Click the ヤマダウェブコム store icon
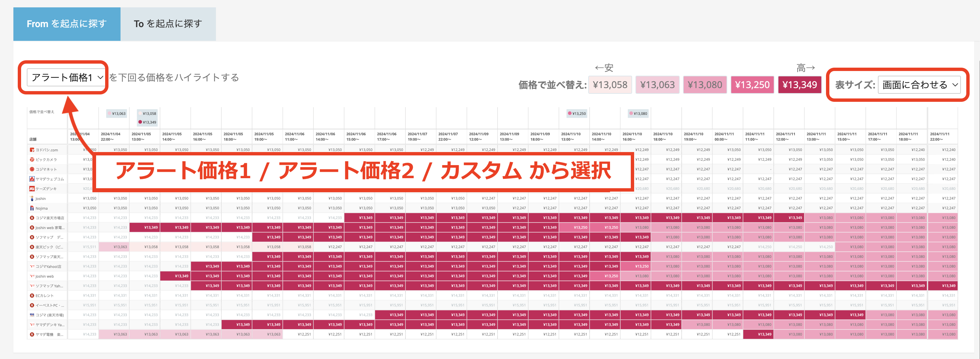 32,179
